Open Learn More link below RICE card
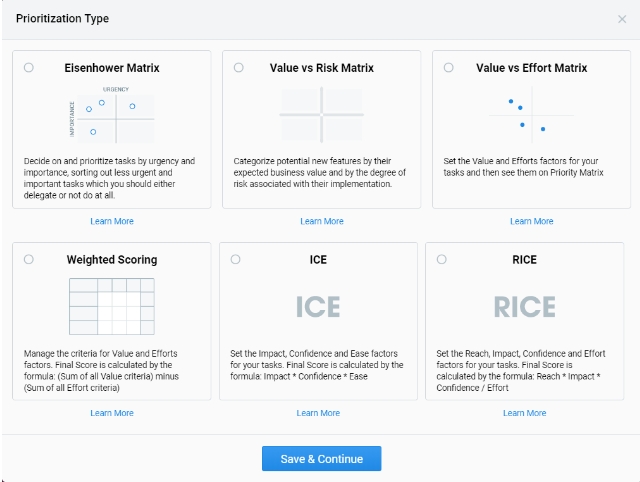640x482 pixels. click(x=525, y=413)
